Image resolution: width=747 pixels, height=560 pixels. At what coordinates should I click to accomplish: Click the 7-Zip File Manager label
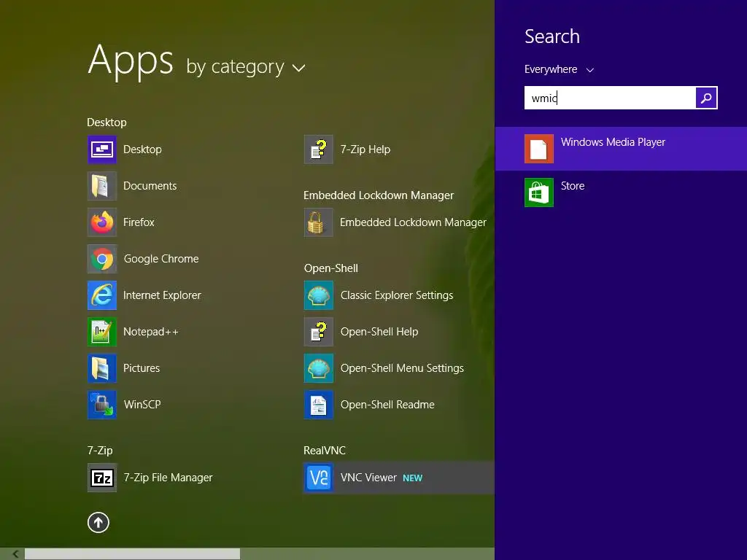pyautogui.click(x=169, y=477)
